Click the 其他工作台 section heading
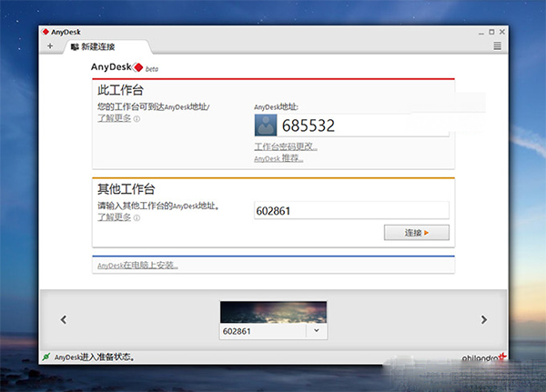Image resolution: width=546 pixels, height=392 pixels. click(x=126, y=189)
